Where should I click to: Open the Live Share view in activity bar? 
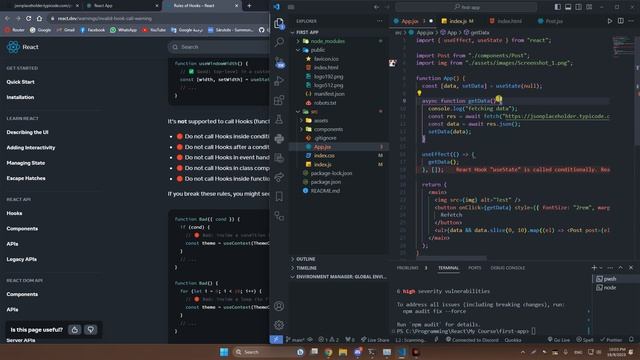click(x=279, y=177)
